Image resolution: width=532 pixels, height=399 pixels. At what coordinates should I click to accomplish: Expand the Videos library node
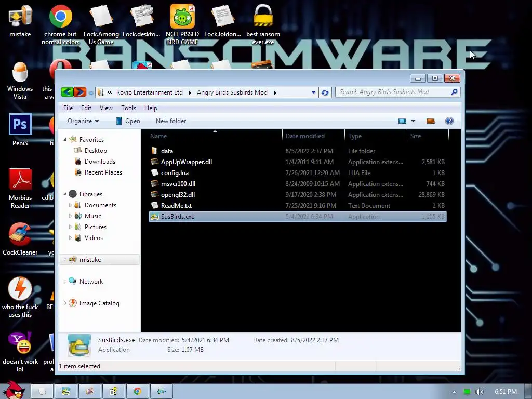click(x=70, y=237)
